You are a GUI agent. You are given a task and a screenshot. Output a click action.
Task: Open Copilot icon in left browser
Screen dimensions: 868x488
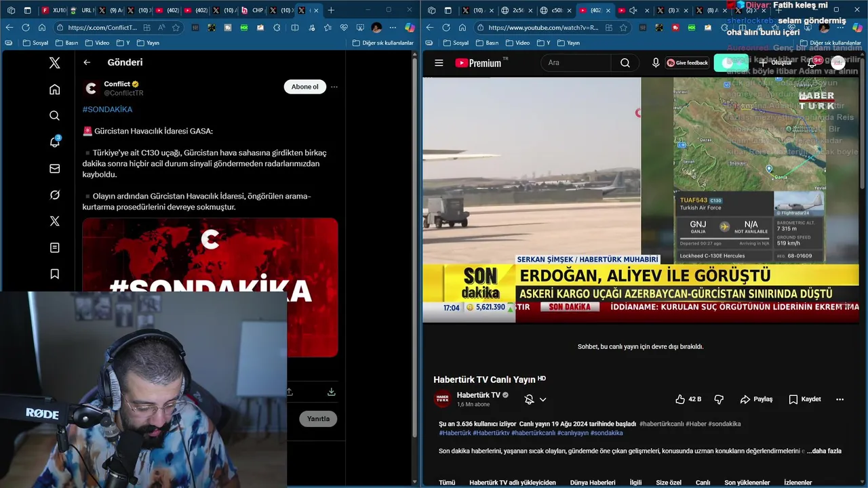(x=410, y=28)
